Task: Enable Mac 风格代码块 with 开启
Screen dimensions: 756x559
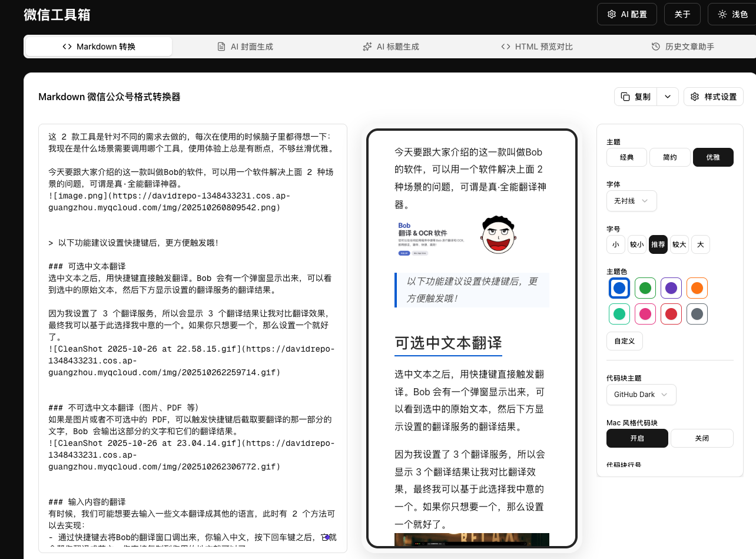Action: [637, 438]
